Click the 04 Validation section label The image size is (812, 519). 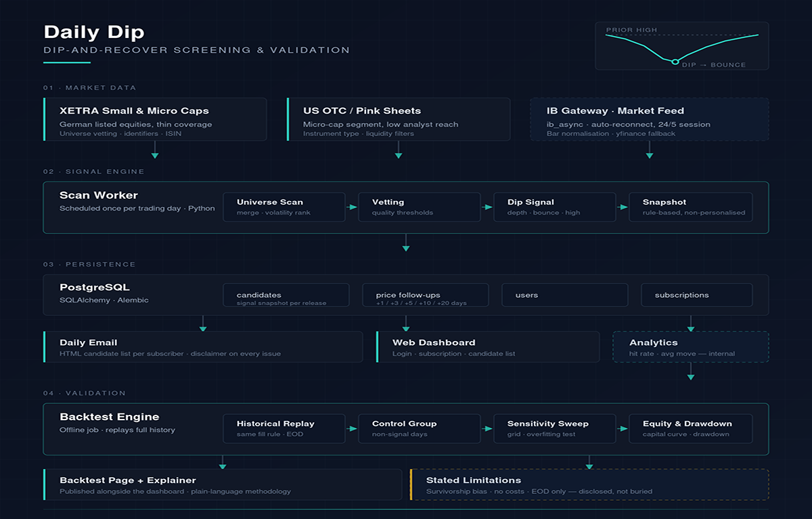pos(85,392)
